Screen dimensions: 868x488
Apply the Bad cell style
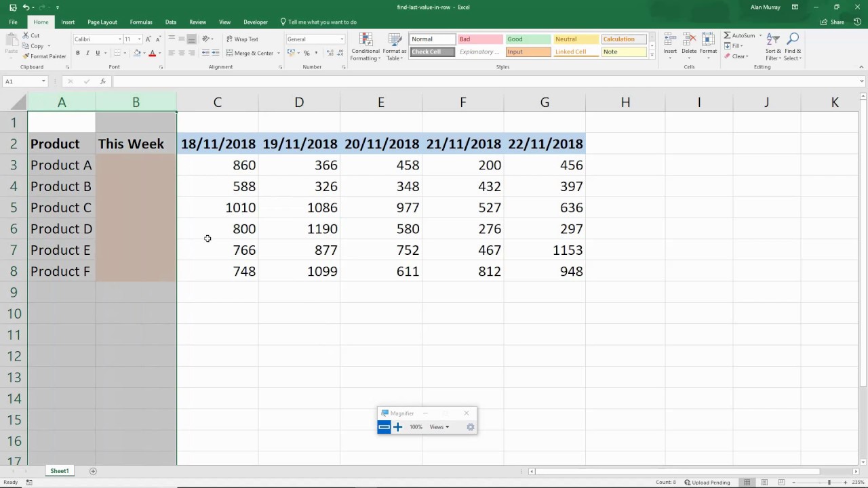click(x=480, y=39)
